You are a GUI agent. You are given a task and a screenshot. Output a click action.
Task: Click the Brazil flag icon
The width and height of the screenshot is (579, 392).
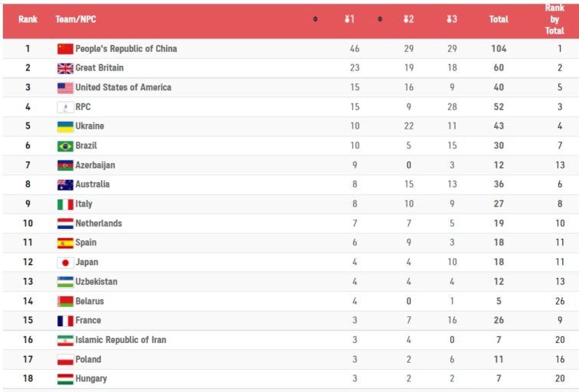[x=65, y=146]
